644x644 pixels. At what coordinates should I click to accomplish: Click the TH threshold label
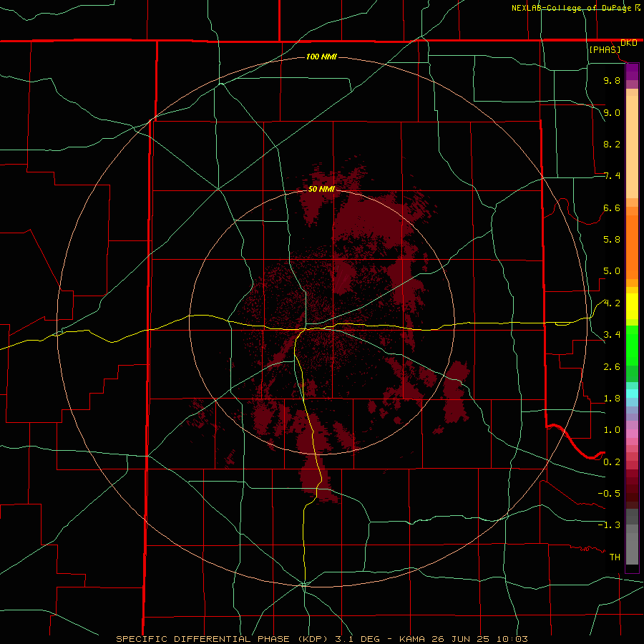coord(615,557)
